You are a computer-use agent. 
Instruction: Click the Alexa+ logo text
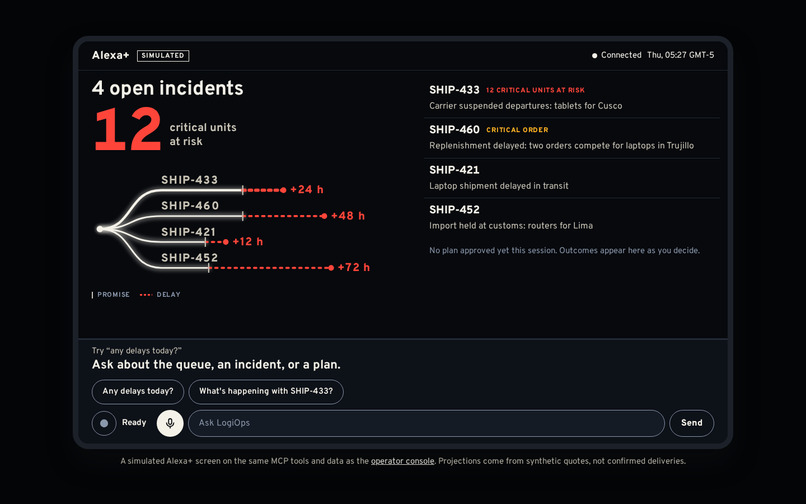point(111,56)
